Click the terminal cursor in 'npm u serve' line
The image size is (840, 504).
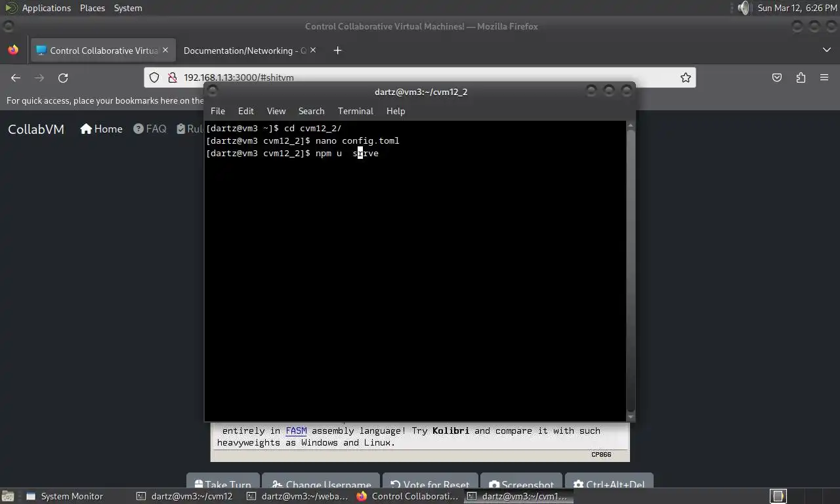360,154
